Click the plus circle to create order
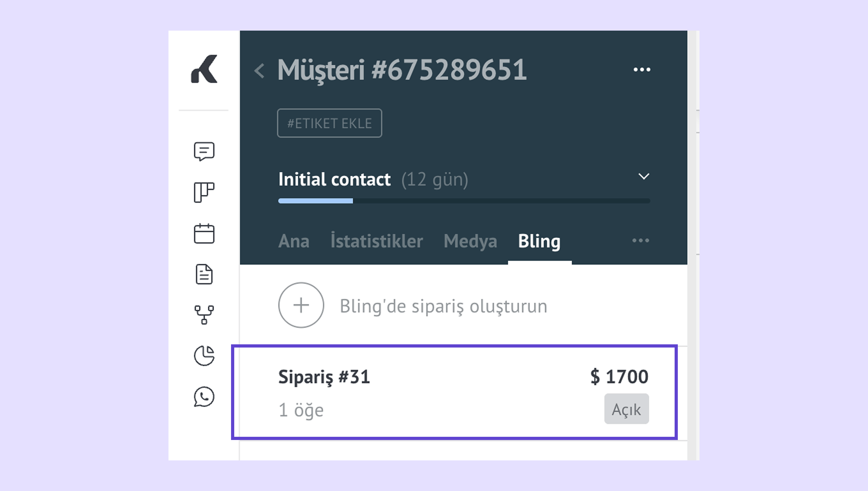This screenshot has height=491, width=868. (x=301, y=305)
